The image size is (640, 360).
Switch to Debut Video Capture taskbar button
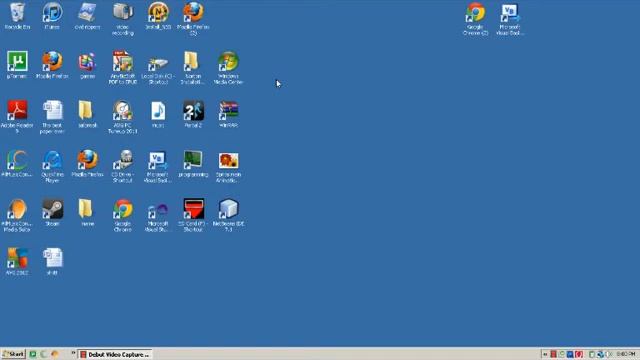[x=115, y=354]
